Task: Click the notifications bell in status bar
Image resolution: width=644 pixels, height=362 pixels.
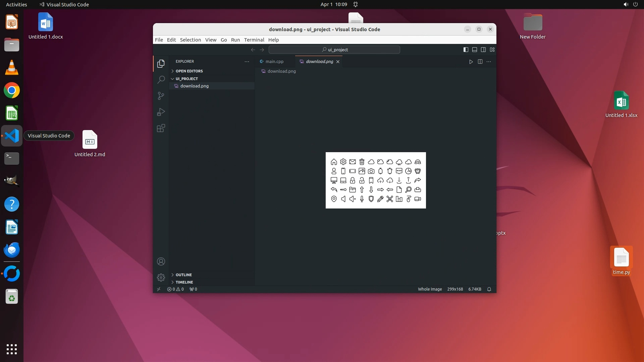Action: pyautogui.click(x=489, y=289)
